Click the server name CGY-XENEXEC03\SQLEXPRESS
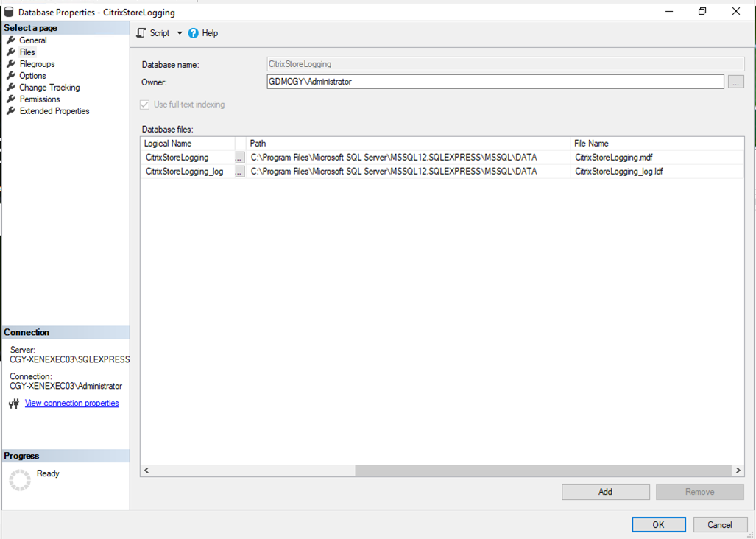756x539 pixels. point(70,359)
